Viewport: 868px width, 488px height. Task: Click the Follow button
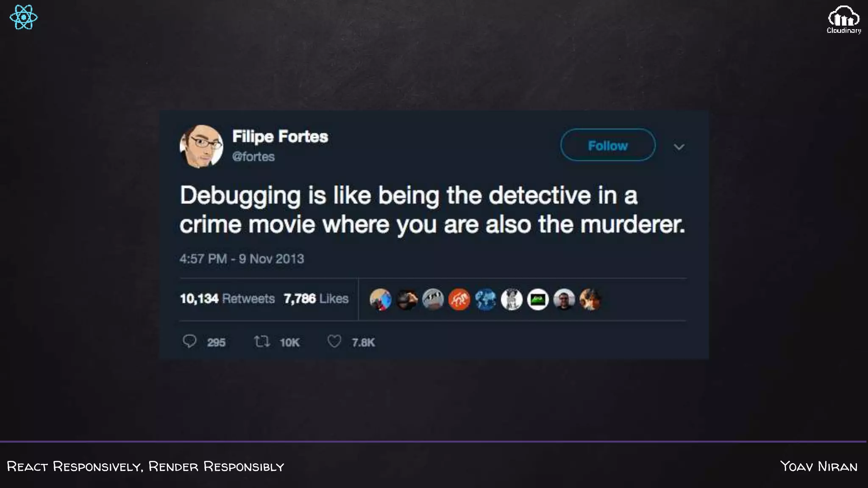[608, 145]
